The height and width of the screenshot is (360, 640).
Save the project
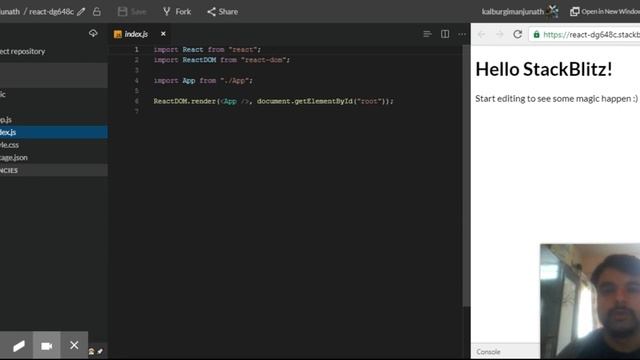pos(132,11)
